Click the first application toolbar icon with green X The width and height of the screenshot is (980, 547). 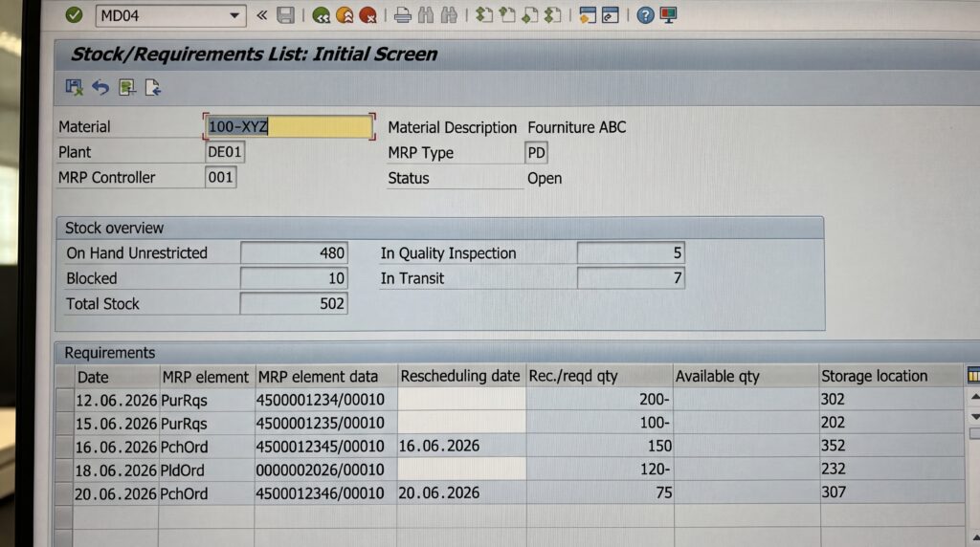(75, 87)
